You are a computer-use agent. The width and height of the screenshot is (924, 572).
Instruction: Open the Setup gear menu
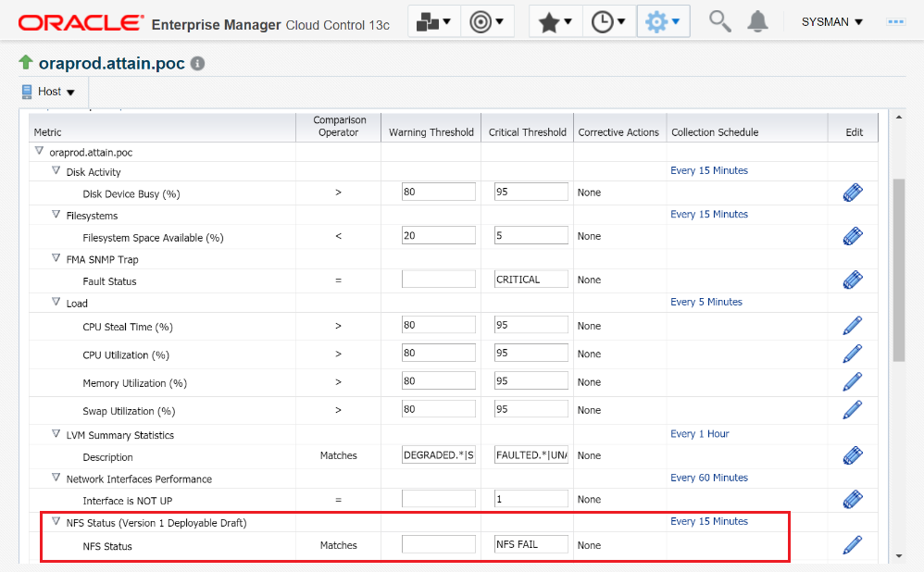click(x=663, y=21)
